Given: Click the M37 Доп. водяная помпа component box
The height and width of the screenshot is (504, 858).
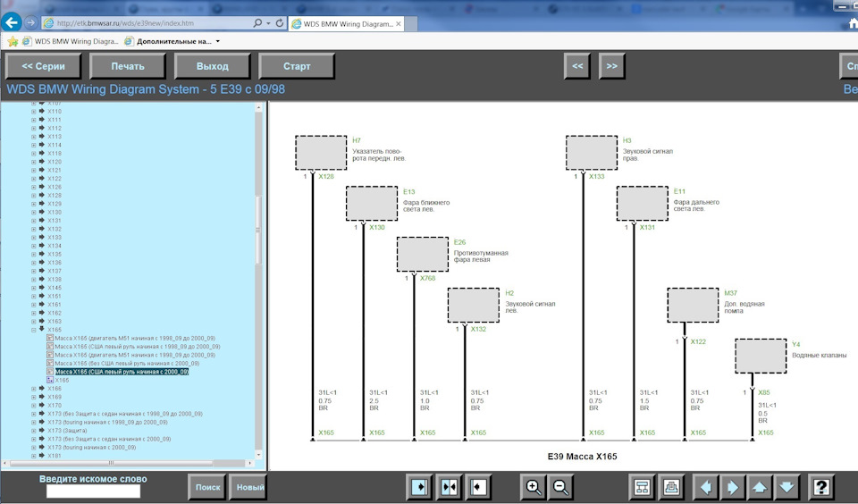Looking at the screenshot, I should [x=693, y=305].
